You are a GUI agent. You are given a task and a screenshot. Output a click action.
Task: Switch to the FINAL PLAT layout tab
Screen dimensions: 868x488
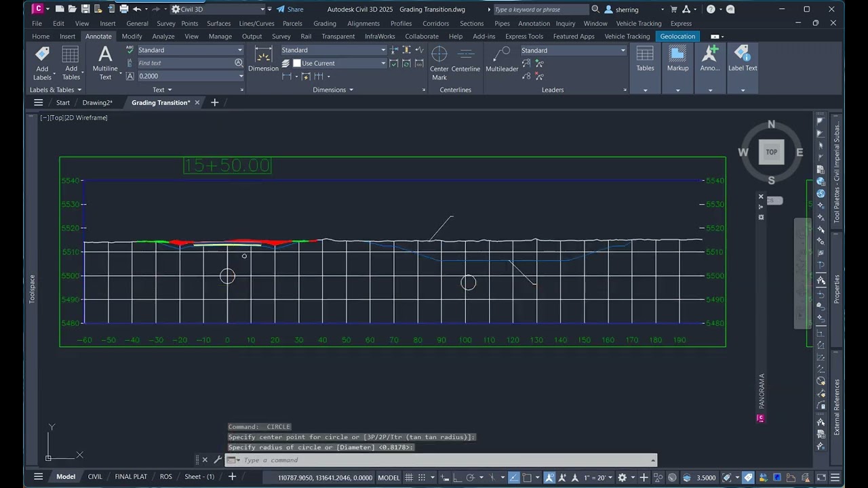point(131,476)
